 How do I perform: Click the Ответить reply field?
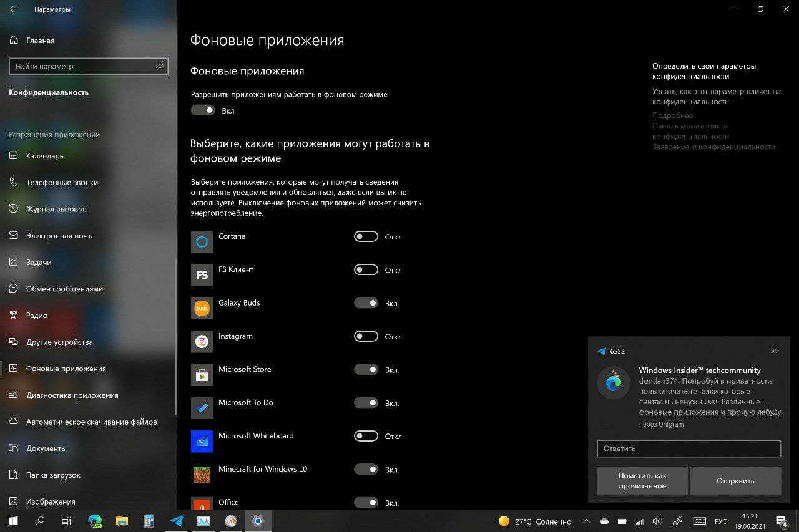689,448
